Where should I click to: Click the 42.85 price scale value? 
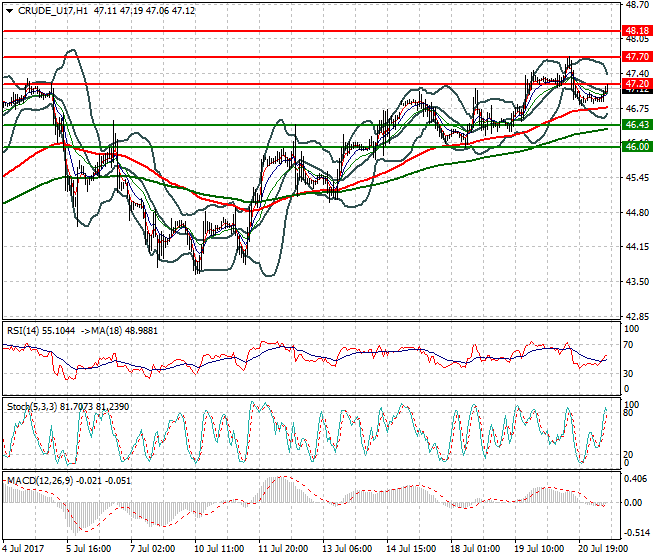(637, 316)
